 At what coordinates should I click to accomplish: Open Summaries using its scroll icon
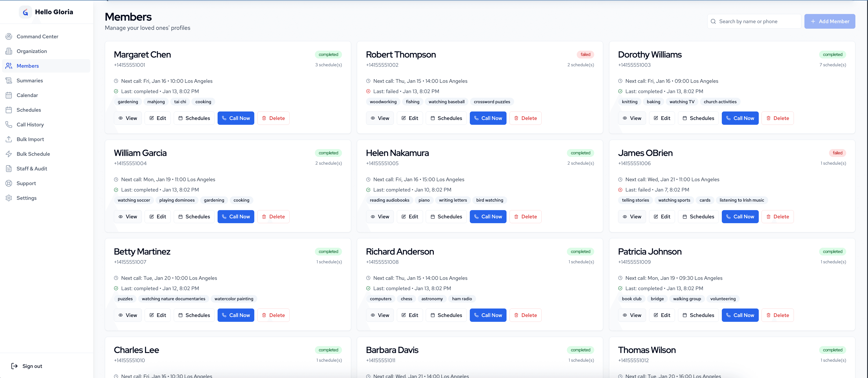(x=9, y=80)
